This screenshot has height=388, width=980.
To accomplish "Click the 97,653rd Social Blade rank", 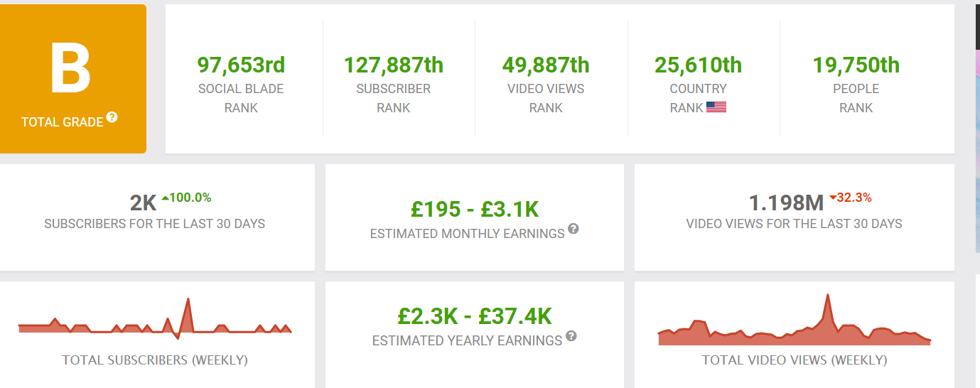I will pyautogui.click(x=241, y=65).
